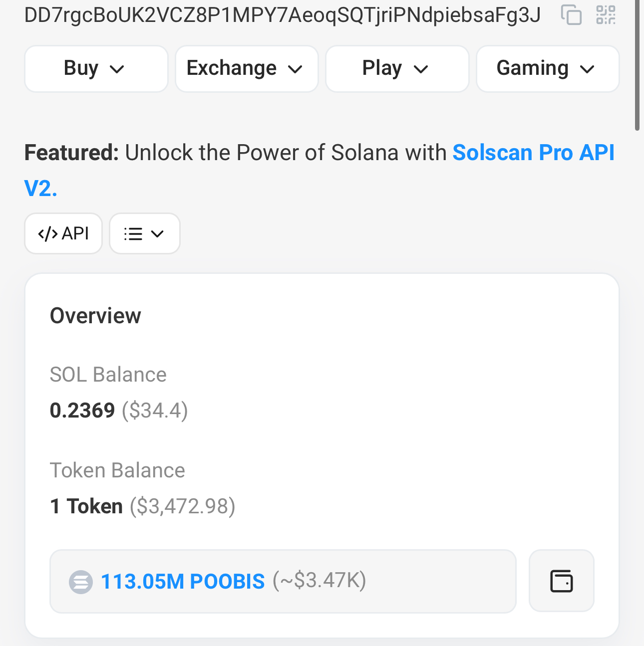Click the POOBIS holdings row showing ~$3.47K
This screenshot has height=646, width=644.
pos(283,581)
